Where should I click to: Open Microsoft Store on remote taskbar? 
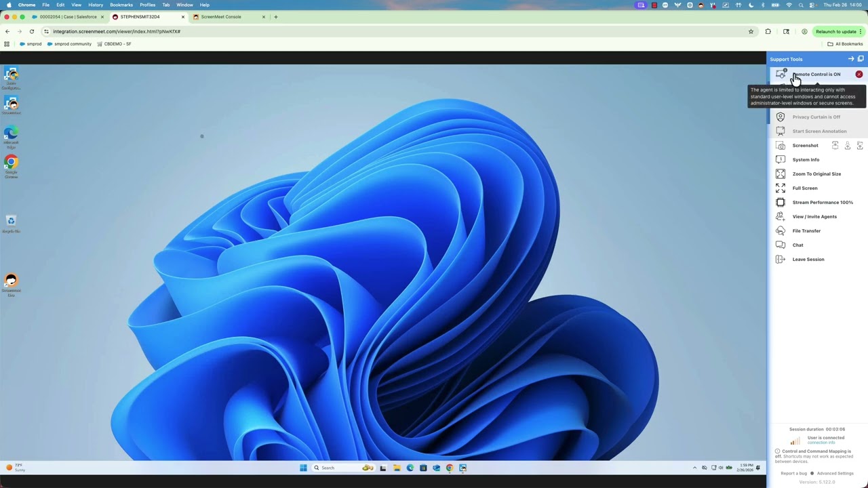tap(423, 468)
